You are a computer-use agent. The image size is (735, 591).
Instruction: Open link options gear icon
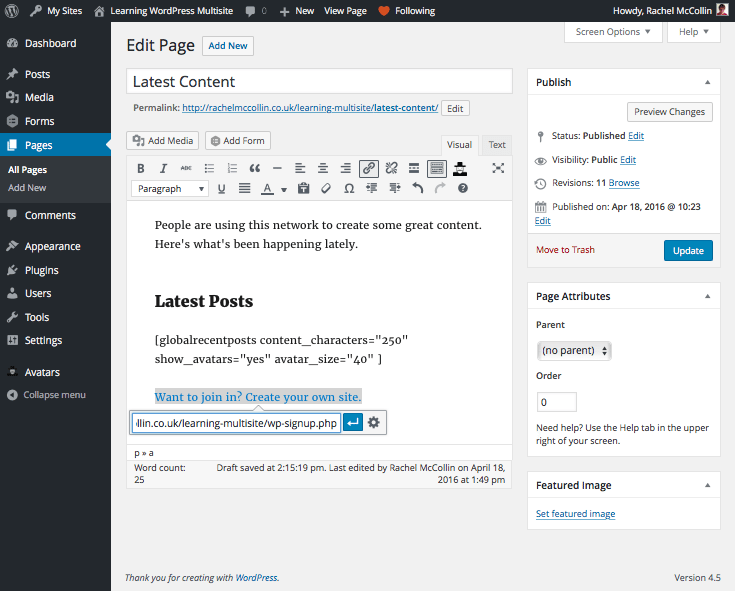pyautogui.click(x=374, y=423)
